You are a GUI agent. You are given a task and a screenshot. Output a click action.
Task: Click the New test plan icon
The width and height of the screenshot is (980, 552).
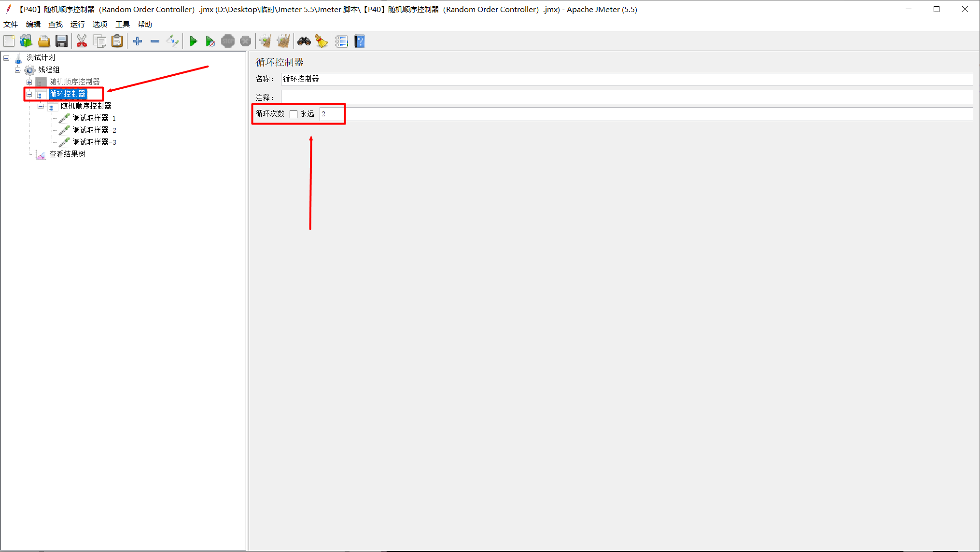click(9, 41)
